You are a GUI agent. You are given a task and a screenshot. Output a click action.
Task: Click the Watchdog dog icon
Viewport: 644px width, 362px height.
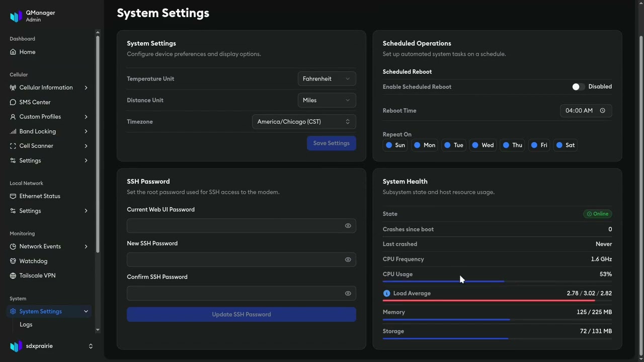coord(13,261)
